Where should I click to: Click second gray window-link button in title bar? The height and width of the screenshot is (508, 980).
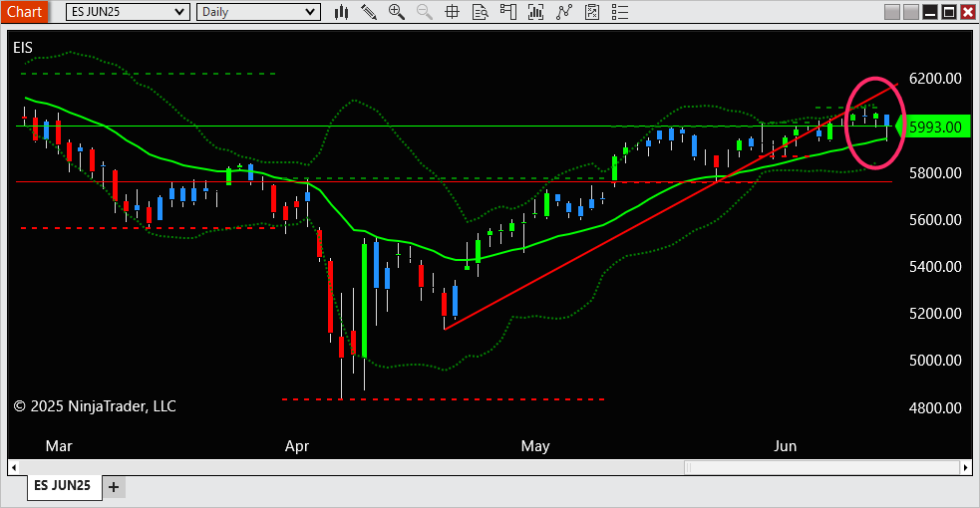[x=911, y=12]
